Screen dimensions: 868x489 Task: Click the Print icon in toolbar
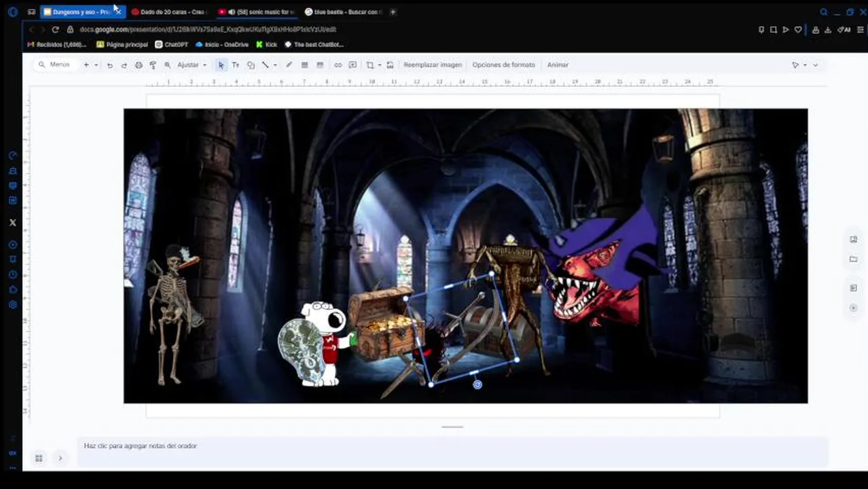[139, 65]
